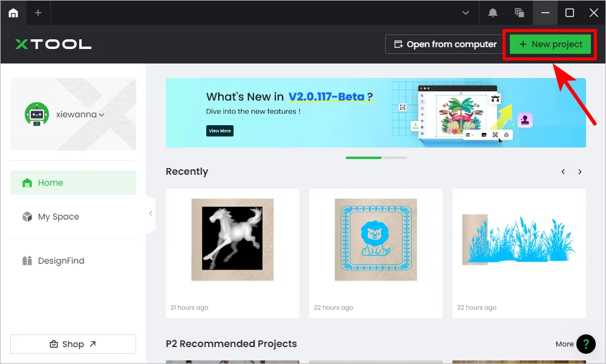Click Open from computer button

[x=445, y=44]
